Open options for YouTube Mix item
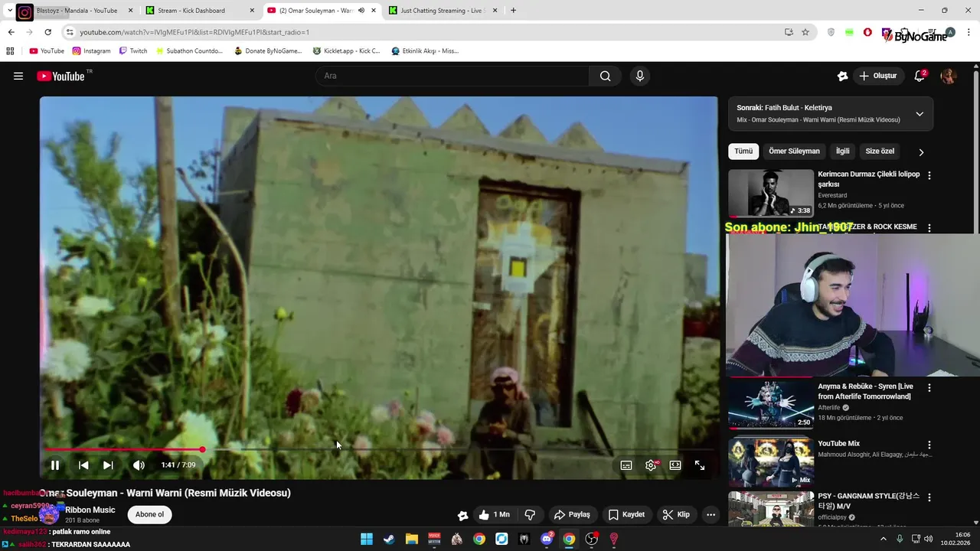The width and height of the screenshot is (980, 551). [929, 445]
